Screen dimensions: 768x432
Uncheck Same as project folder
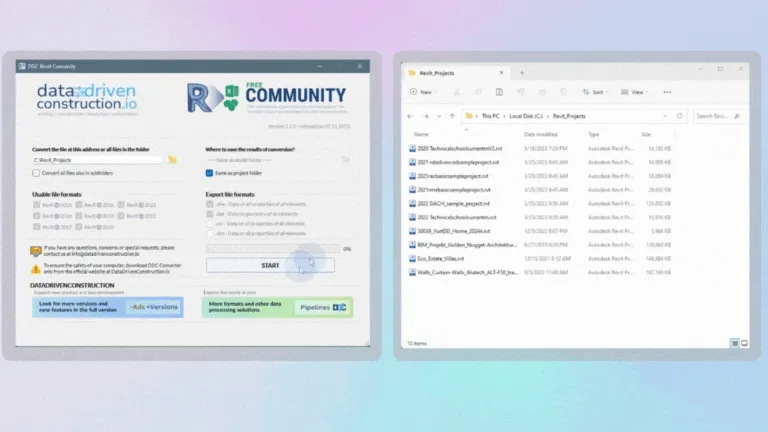pos(209,173)
